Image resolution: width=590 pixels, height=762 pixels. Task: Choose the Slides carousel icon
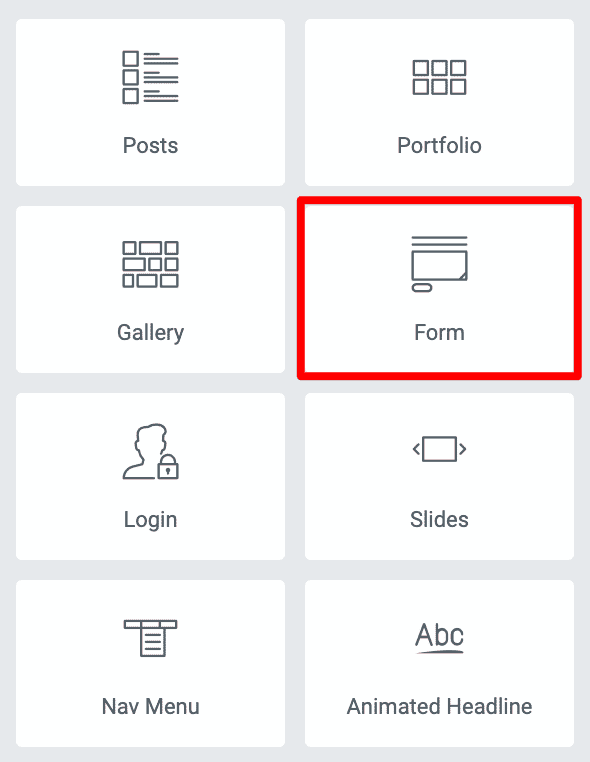click(x=439, y=449)
